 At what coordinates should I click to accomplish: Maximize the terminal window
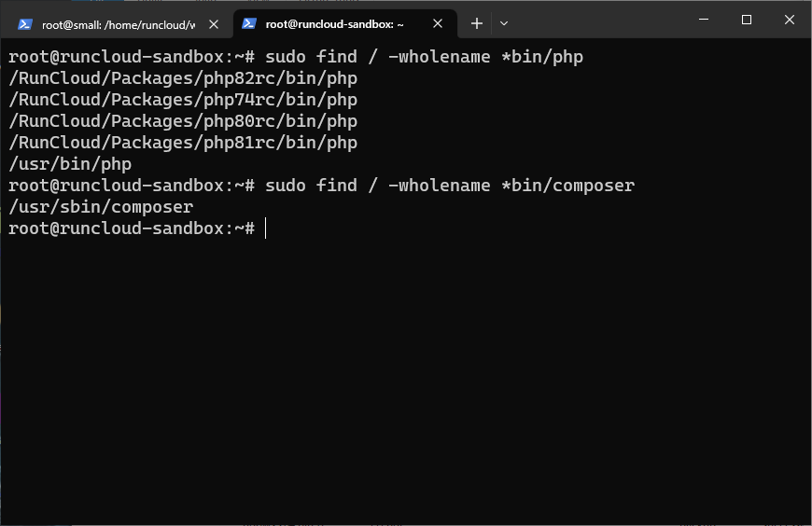[x=747, y=20]
